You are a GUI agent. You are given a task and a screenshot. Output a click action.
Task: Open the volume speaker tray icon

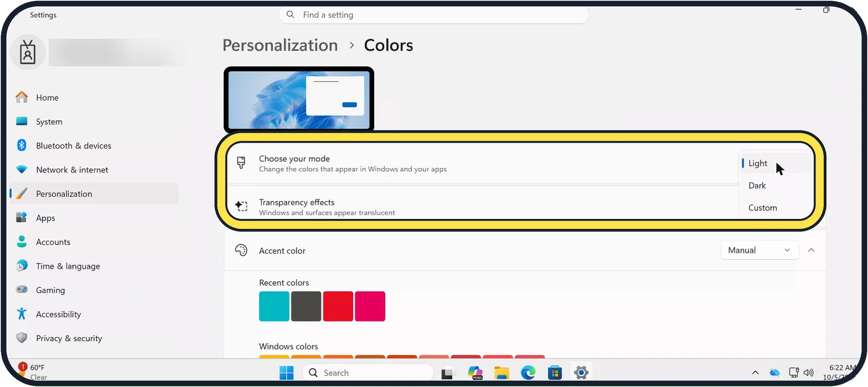tap(809, 373)
